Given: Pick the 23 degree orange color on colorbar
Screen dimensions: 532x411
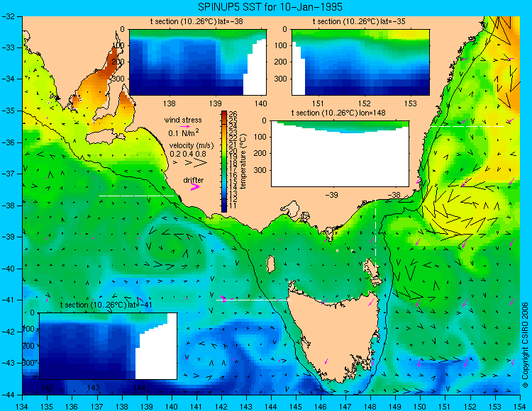Looking at the screenshot, I should pos(224,132).
